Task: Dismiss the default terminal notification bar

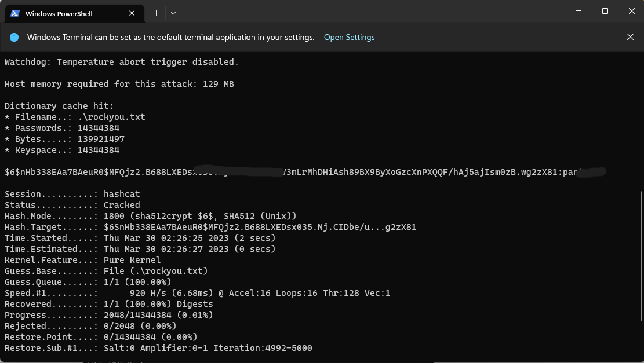Action: tap(630, 37)
